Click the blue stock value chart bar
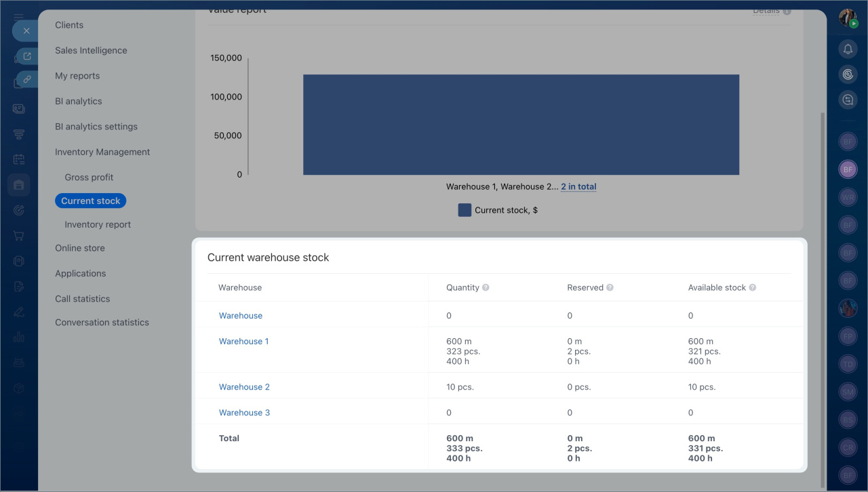This screenshot has width=868, height=492. coord(521,125)
